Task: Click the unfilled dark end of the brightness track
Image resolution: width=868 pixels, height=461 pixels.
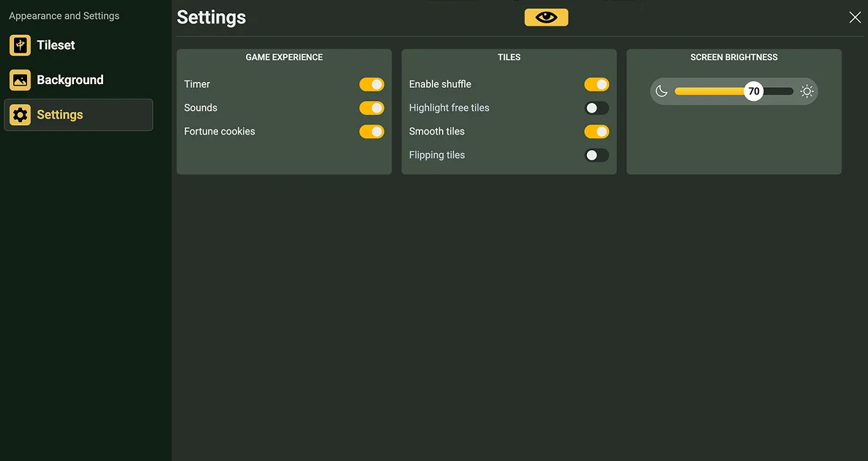Action: 780,91
